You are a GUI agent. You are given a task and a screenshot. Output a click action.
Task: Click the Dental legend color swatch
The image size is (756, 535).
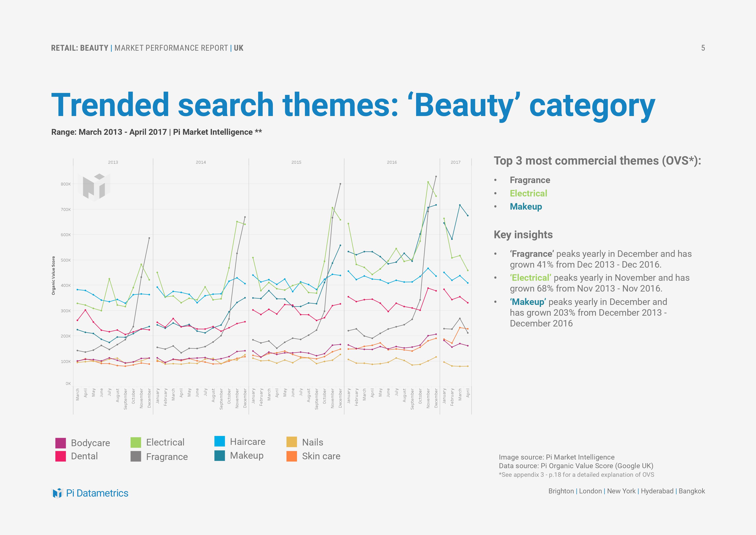[x=61, y=456]
